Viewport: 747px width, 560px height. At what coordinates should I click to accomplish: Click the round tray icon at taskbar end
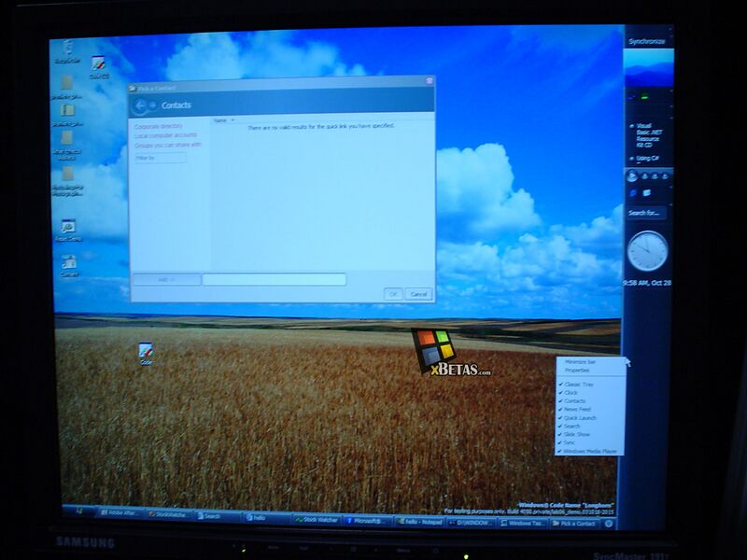[x=609, y=524]
